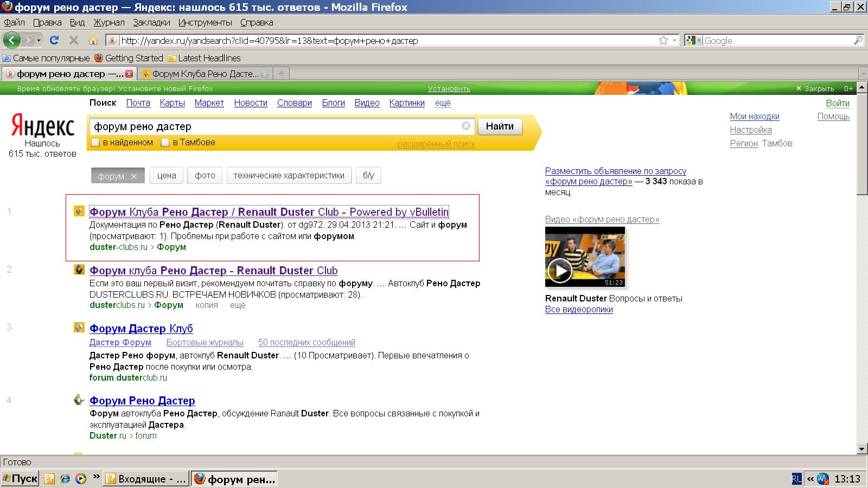868x488 pixels.
Task: Click the green Back navigation arrow
Action: click(12, 40)
